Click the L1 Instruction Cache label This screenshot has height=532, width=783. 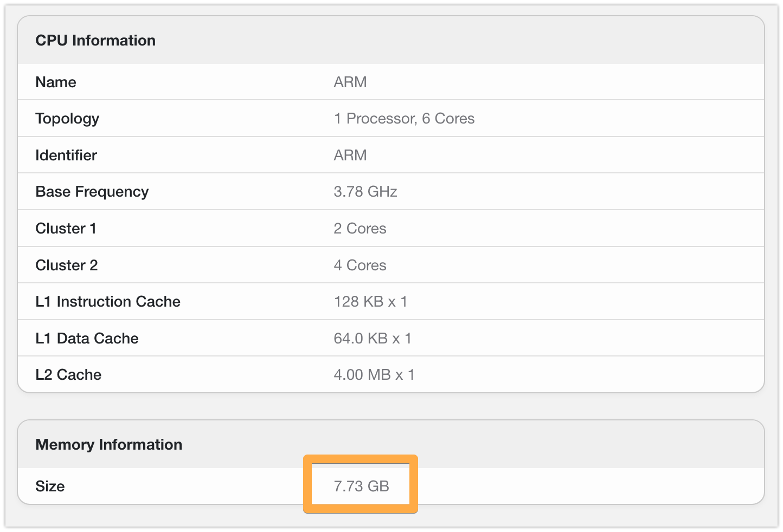(x=108, y=301)
